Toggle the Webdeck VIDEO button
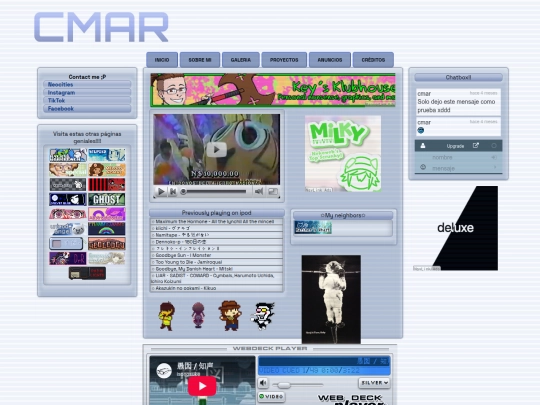This screenshot has height=405, width=540. (272, 397)
